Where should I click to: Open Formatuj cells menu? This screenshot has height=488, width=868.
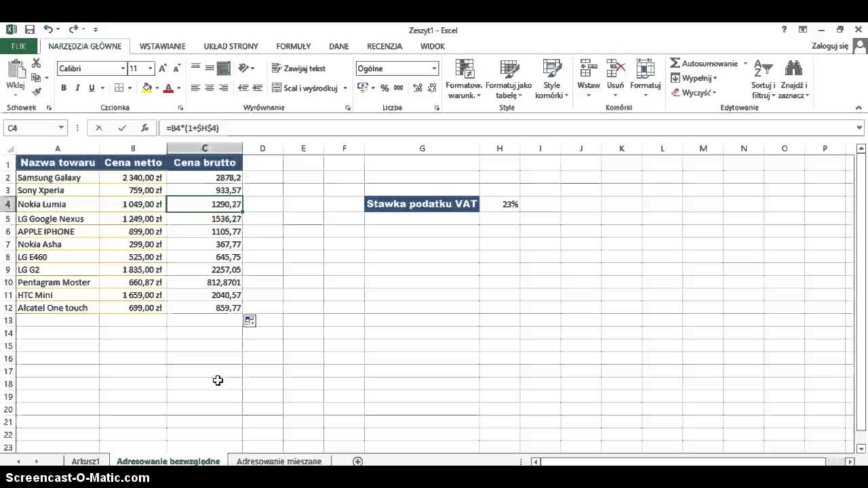[x=645, y=79]
